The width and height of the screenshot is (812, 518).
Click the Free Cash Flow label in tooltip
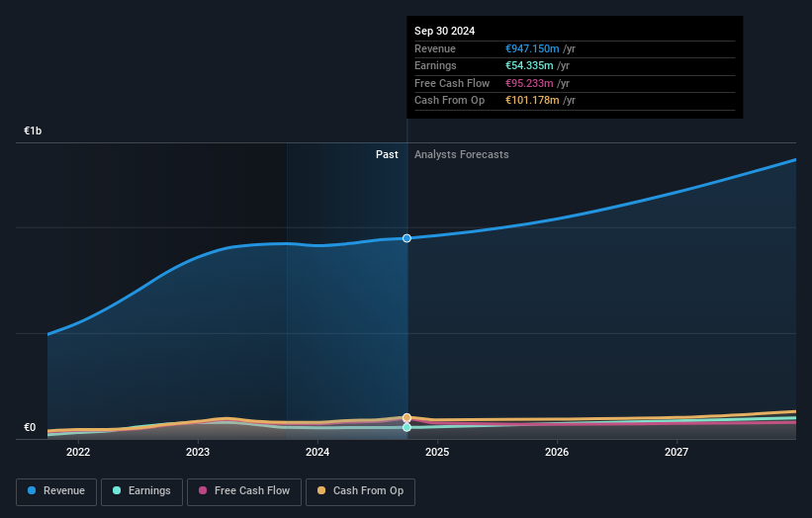coord(452,83)
